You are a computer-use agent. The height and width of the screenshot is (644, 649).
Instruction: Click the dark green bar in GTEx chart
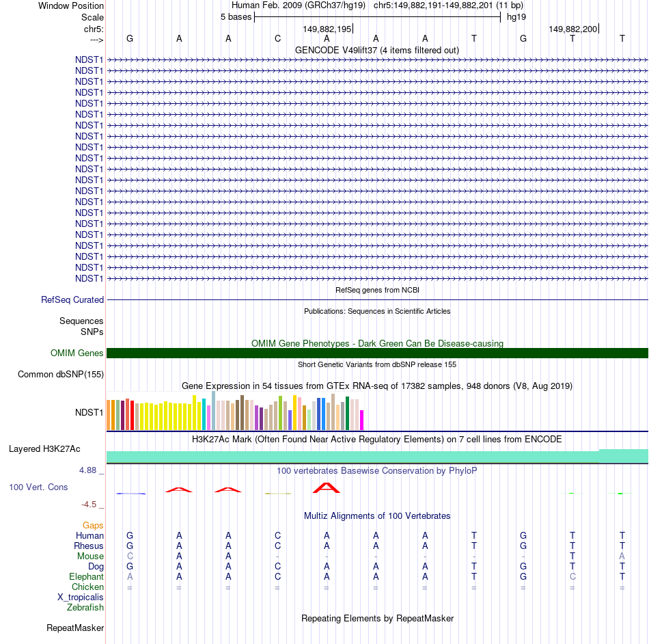pos(347,414)
